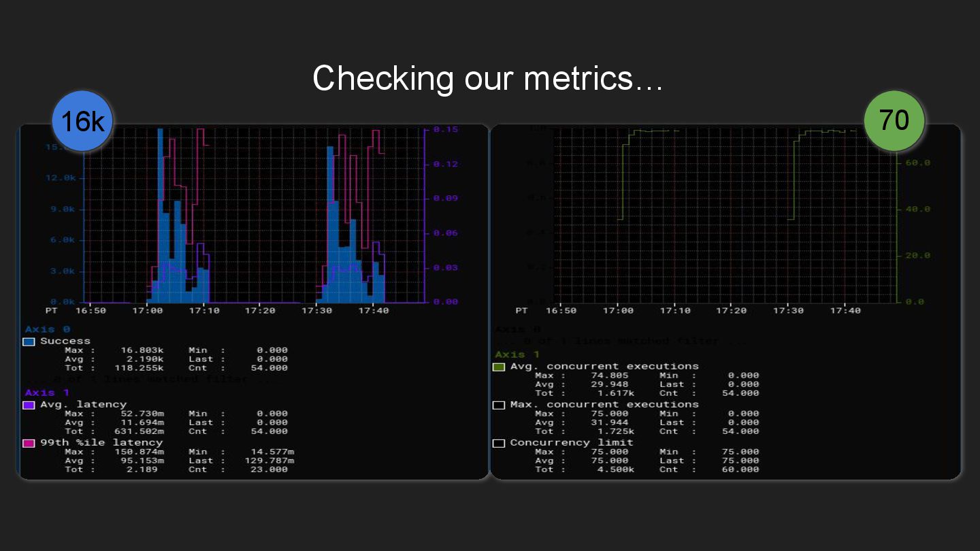980x551 pixels.
Task: Click the Avg. latency Max value 52.730m
Action: click(142, 414)
